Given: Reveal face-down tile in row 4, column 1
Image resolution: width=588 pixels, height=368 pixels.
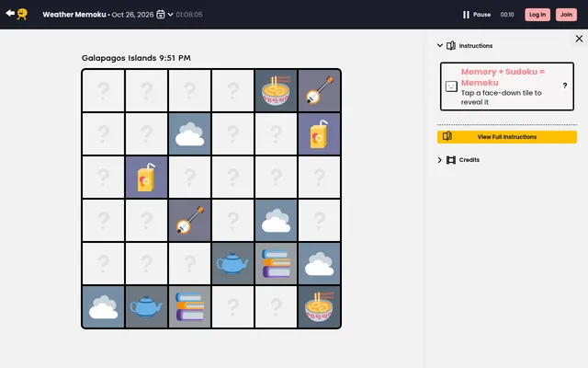Looking at the screenshot, I should pos(103,221).
